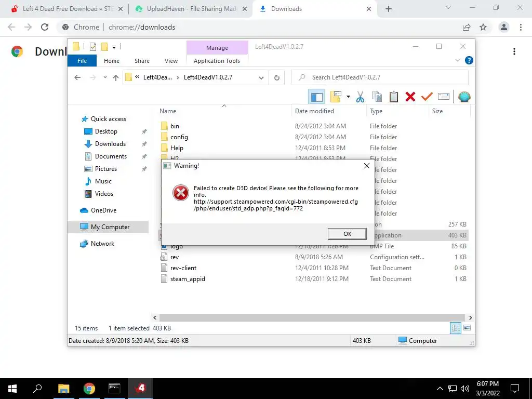The width and height of the screenshot is (532, 399).
Task: Switch to the Home ribbon tab
Action: (x=112, y=61)
